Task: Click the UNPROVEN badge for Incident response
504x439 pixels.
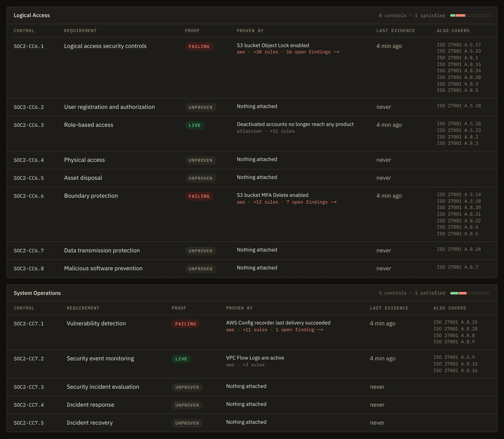Action: [x=187, y=405]
